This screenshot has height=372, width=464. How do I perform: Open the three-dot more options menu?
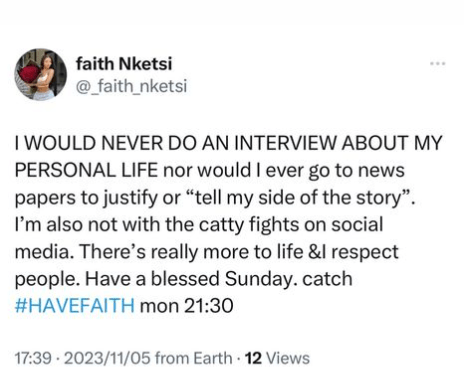(438, 63)
